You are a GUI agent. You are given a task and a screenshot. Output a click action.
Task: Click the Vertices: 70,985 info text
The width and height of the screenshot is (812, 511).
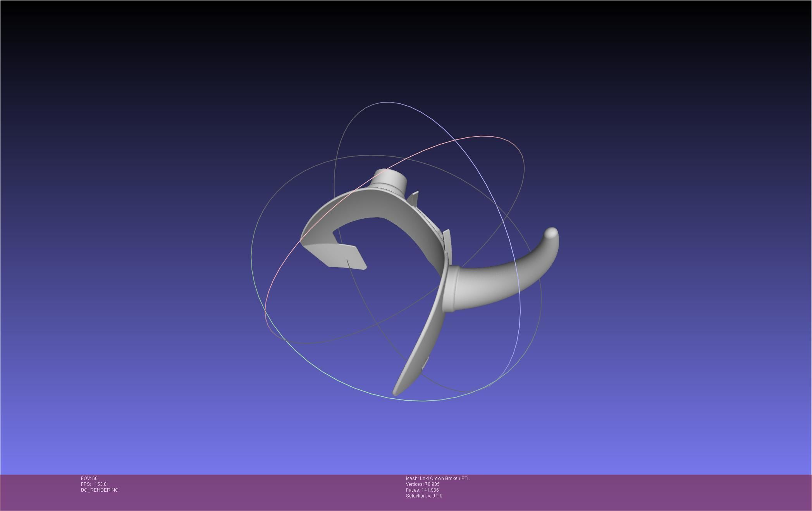pyautogui.click(x=423, y=484)
